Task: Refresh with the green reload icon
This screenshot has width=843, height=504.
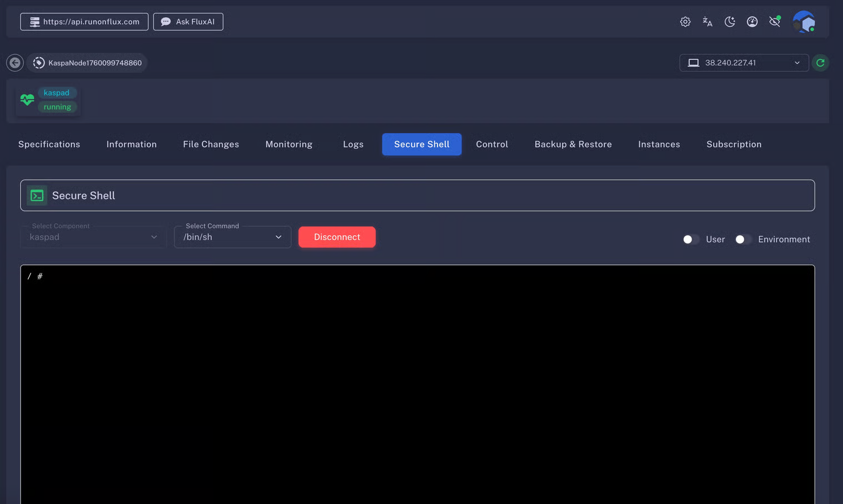Action: coord(820,63)
